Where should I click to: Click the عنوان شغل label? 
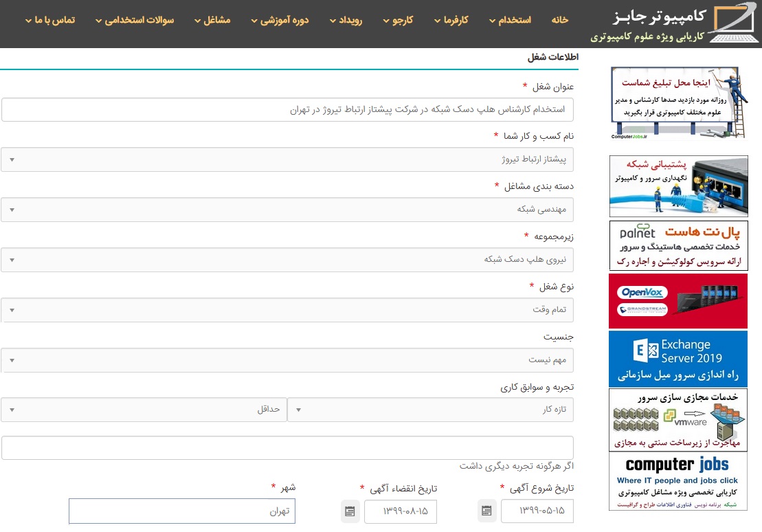coord(553,87)
